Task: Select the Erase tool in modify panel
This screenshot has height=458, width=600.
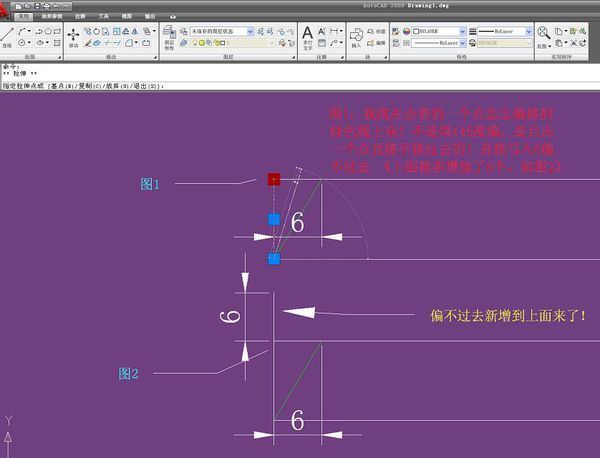Action: pyautogui.click(x=87, y=43)
